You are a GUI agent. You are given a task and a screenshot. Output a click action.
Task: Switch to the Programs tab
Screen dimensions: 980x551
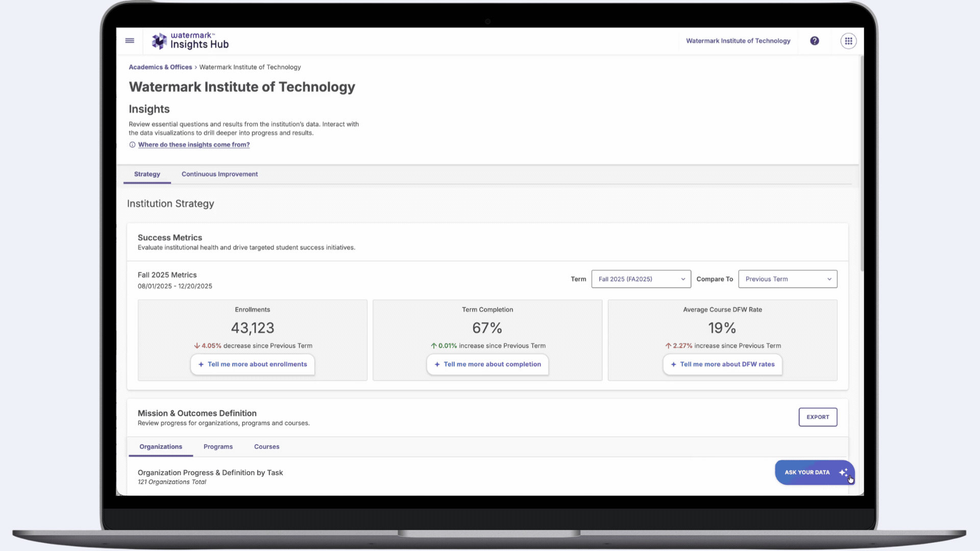click(x=218, y=446)
